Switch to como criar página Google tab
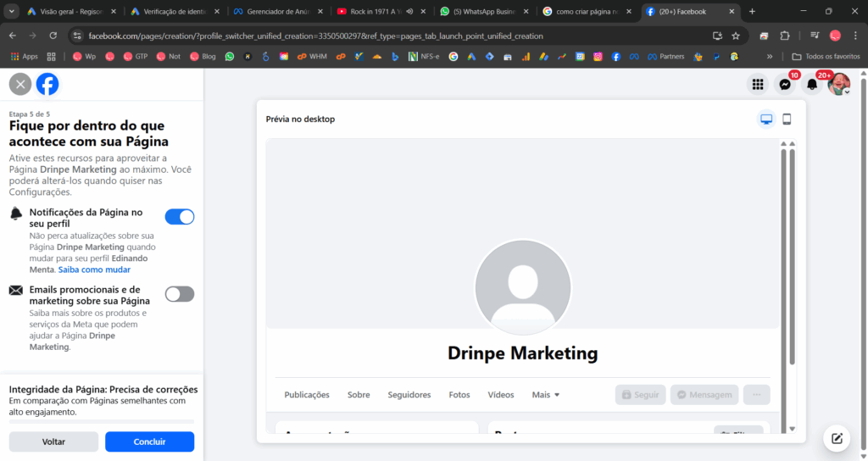 tap(587, 11)
